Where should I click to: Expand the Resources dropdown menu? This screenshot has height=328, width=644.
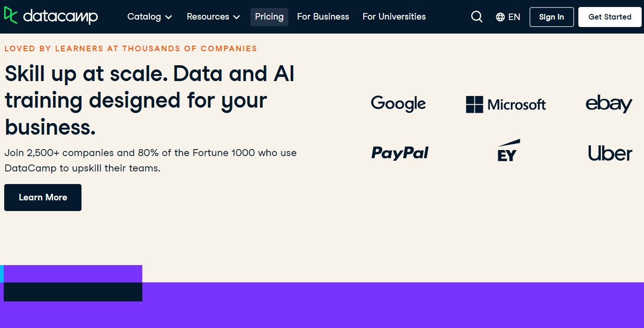(x=213, y=17)
